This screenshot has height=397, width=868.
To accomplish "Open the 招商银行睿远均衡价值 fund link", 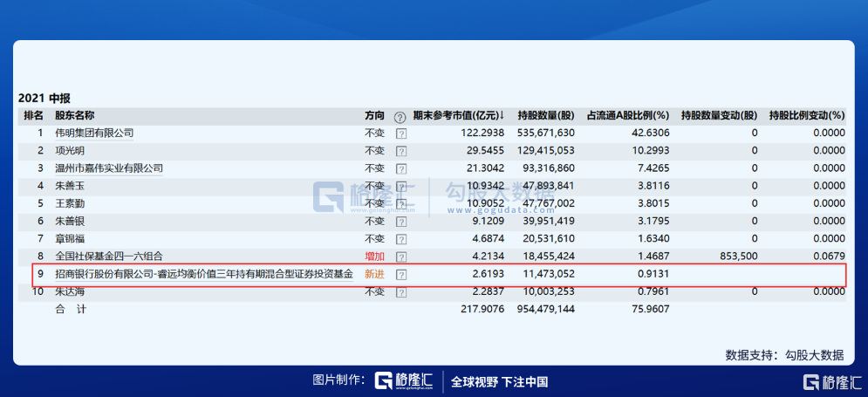I will click(x=204, y=273).
